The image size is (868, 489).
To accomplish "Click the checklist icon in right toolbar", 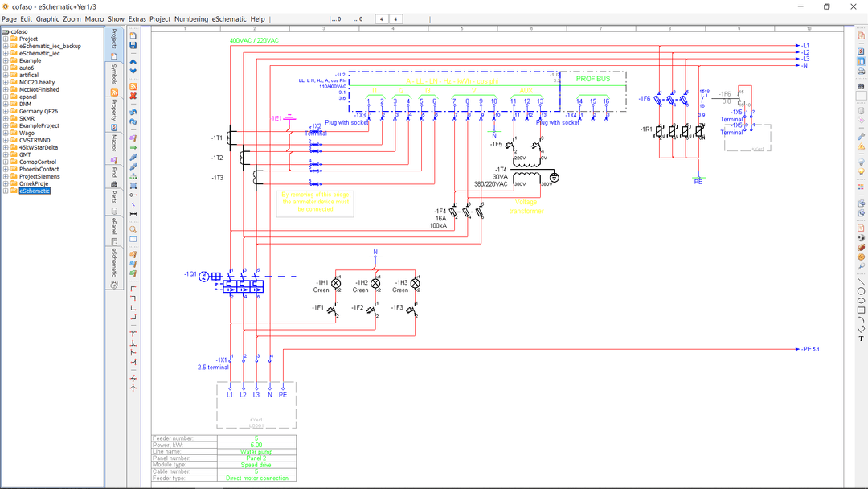I will tap(861, 51).
